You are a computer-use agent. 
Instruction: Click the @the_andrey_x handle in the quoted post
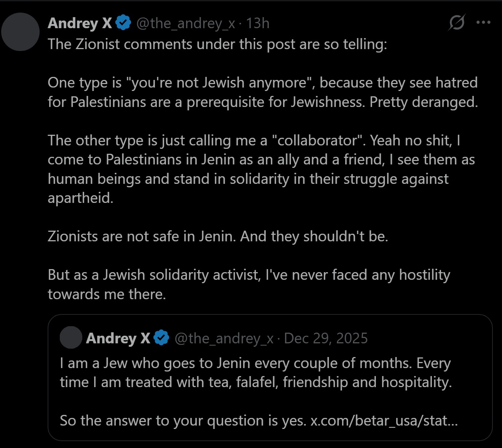(x=224, y=338)
